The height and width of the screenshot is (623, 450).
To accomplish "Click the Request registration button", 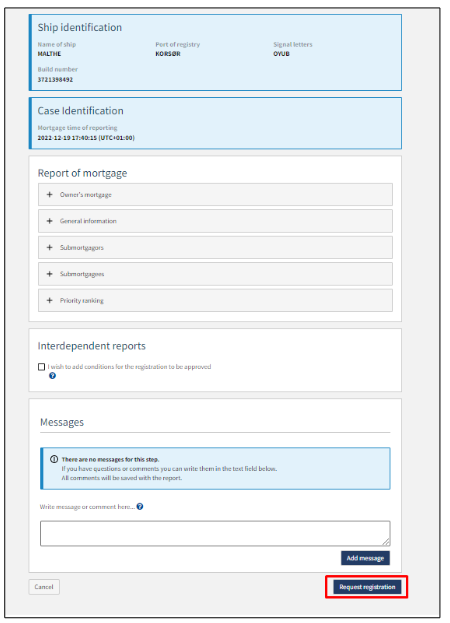I will click(367, 587).
